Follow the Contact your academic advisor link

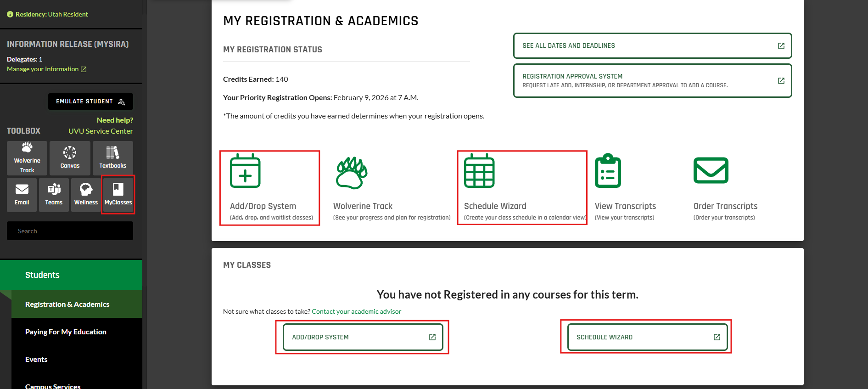click(x=356, y=311)
